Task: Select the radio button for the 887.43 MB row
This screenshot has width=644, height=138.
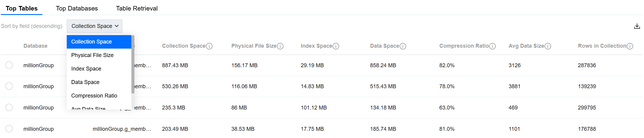Action: [9, 65]
